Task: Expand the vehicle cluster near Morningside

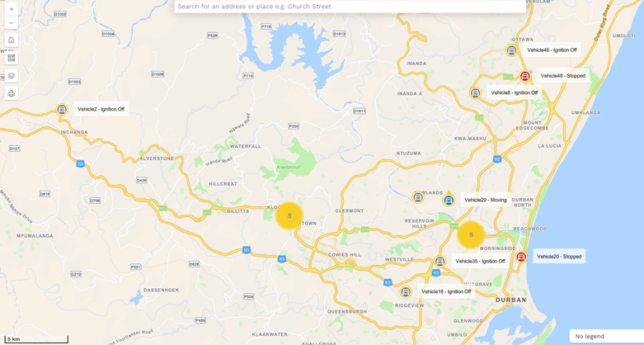Action: (471, 234)
